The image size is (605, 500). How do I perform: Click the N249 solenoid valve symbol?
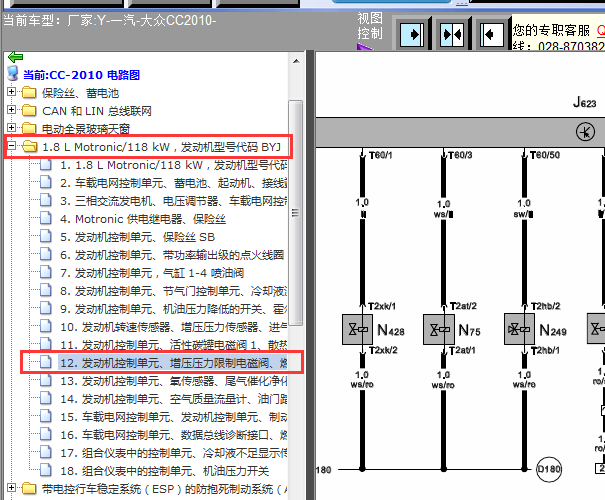tap(519, 329)
